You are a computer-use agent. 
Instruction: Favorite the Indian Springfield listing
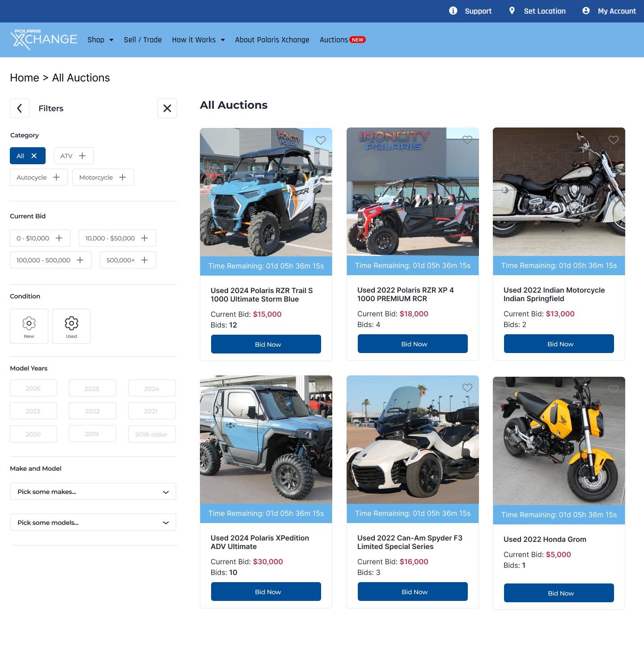pyautogui.click(x=614, y=140)
